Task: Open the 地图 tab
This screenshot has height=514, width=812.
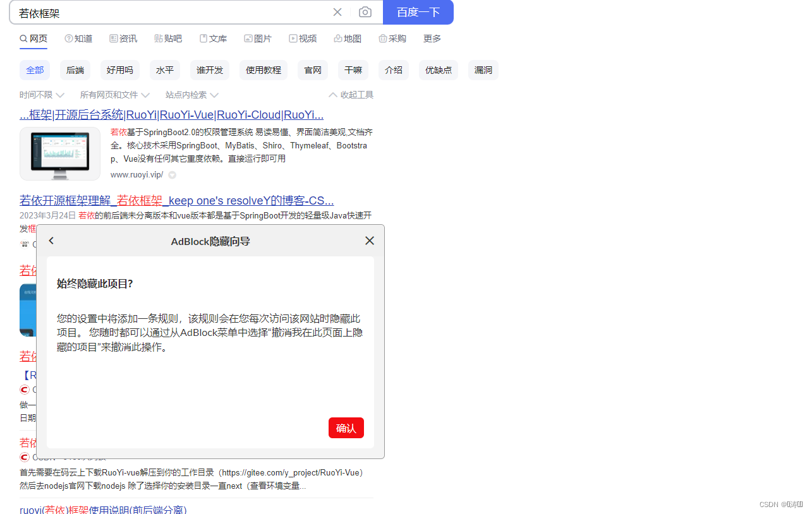Action: pos(348,39)
